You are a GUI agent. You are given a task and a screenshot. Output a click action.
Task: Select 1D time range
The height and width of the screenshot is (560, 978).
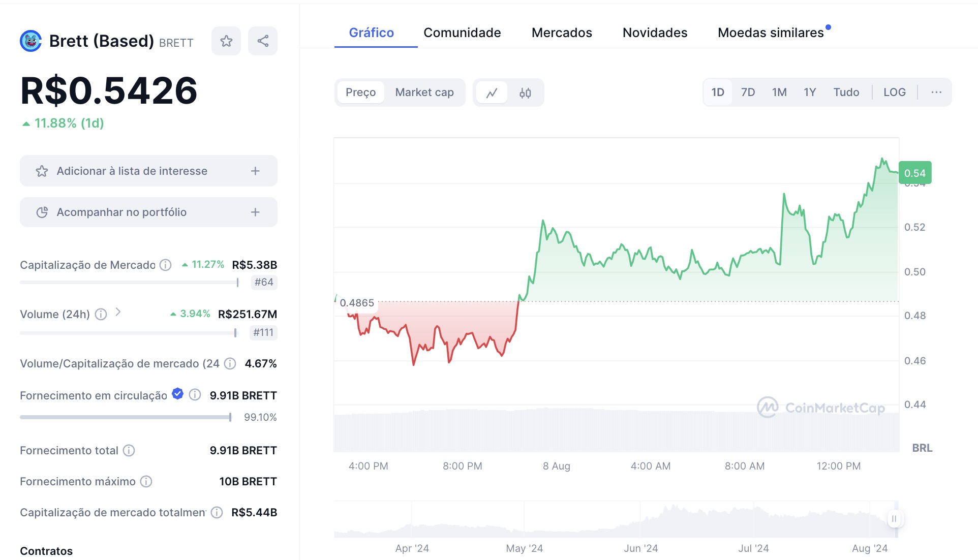click(x=718, y=92)
